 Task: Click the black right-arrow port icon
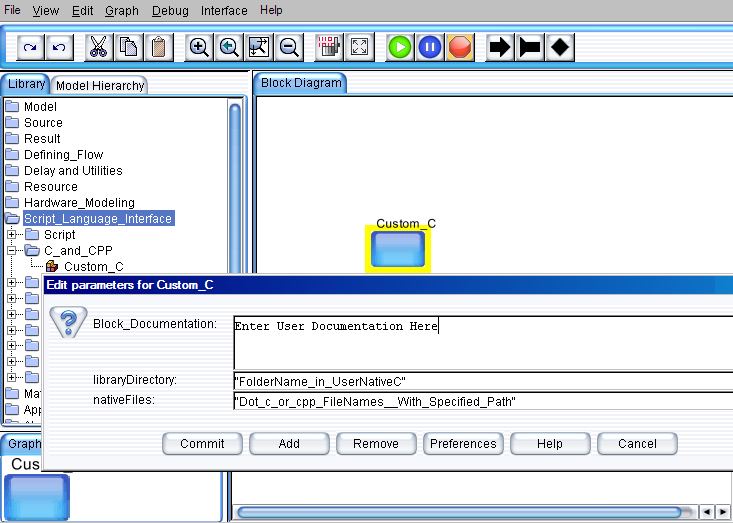click(500, 47)
